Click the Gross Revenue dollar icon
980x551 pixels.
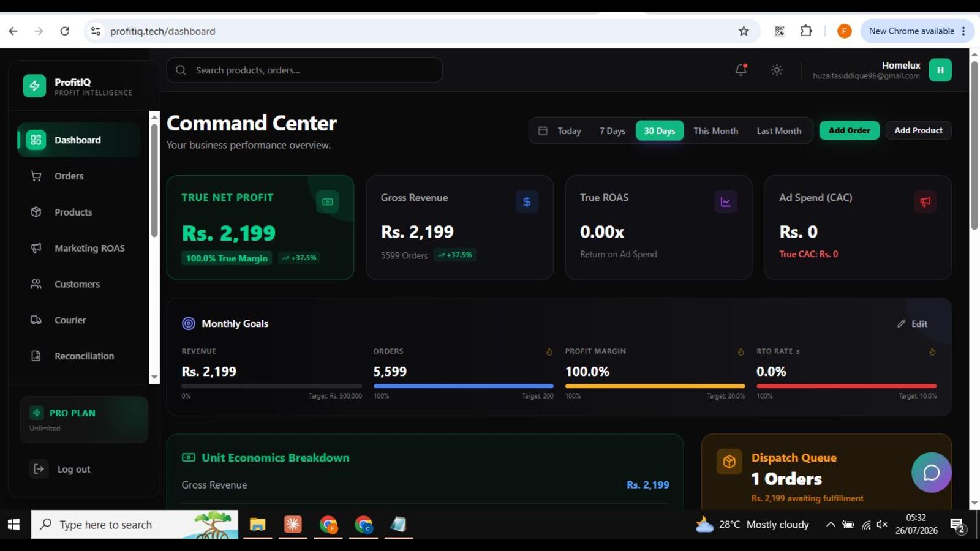(x=527, y=201)
